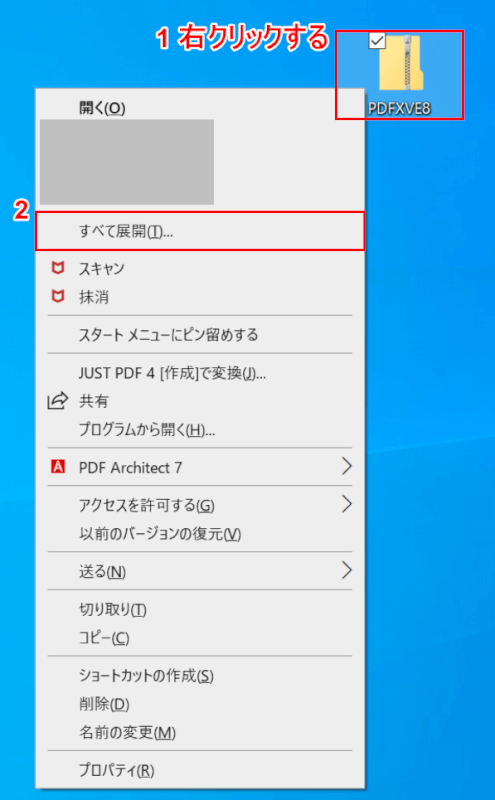This screenshot has height=800, width=495.
Task: Open the PDF Architect 7 submenu
Action: click(x=200, y=467)
